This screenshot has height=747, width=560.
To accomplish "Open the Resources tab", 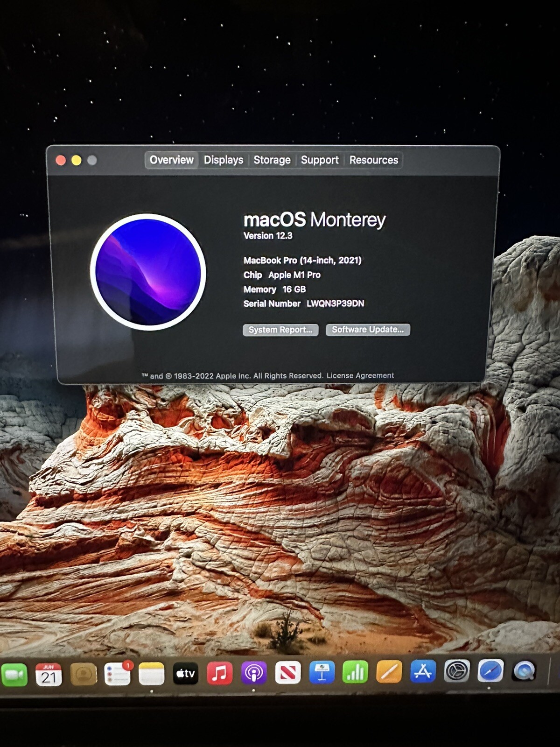I will pyautogui.click(x=374, y=160).
